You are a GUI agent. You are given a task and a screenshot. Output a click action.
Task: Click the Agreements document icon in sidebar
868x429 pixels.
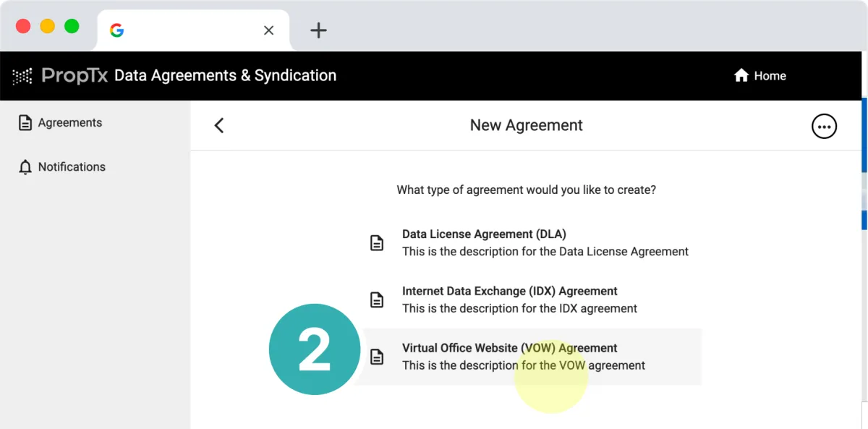[x=25, y=123]
